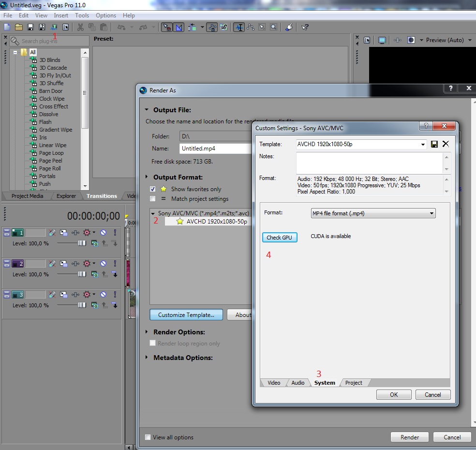
Task: Click the Redo arrow icon
Action: click(143, 27)
